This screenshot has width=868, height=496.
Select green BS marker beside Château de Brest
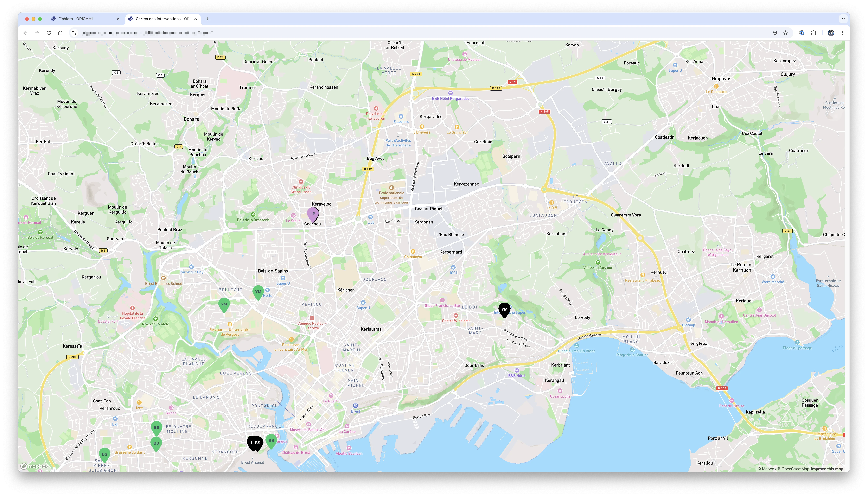pyautogui.click(x=271, y=441)
